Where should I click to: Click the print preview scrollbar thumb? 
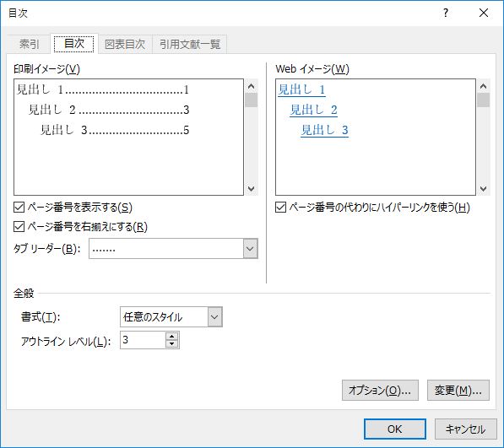tap(252, 100)
